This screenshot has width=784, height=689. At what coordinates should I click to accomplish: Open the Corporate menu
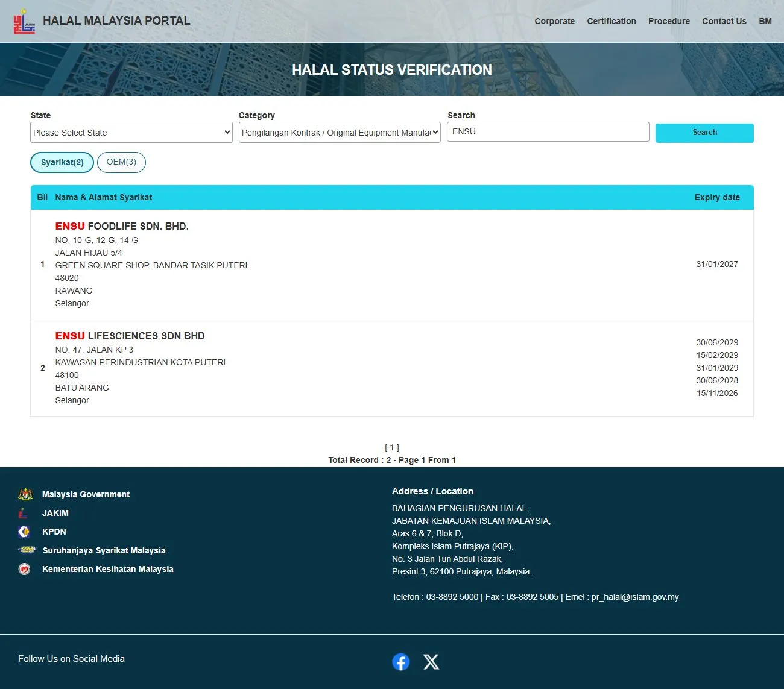coord(554,21)
